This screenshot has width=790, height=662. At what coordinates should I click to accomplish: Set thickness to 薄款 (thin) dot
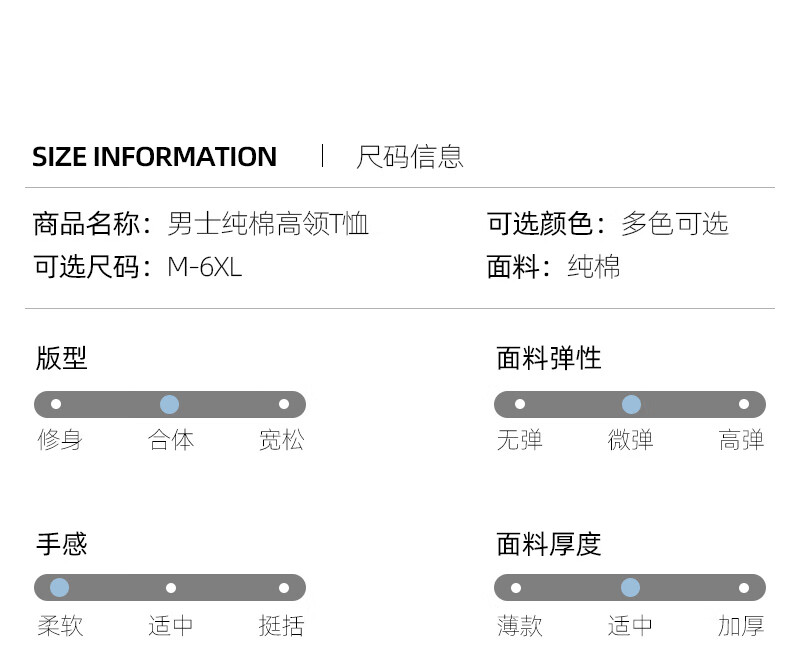tap(516, 588)
